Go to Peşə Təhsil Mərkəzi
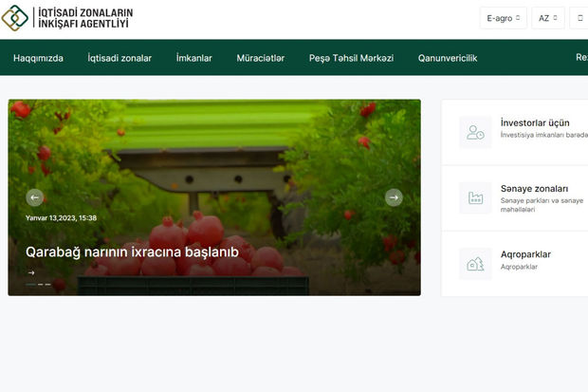This screenshot has height=392, width=588. click(351, 58)
